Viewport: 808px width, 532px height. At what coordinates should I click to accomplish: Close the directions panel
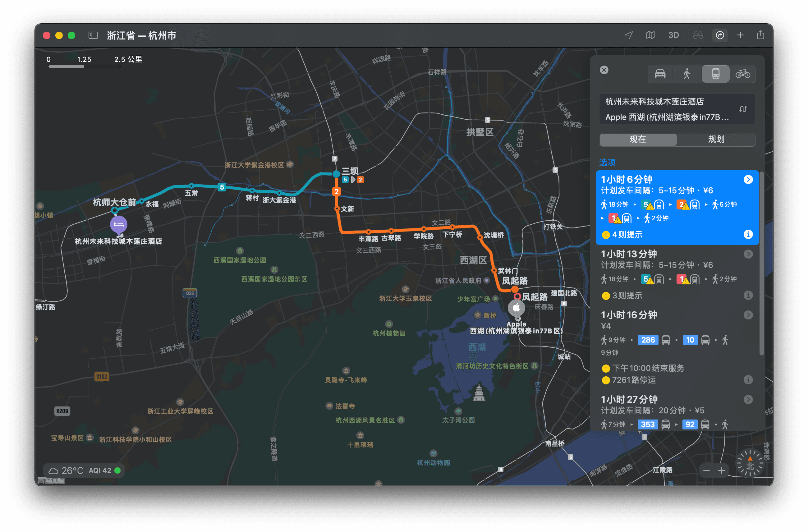(x=604, y=70)
